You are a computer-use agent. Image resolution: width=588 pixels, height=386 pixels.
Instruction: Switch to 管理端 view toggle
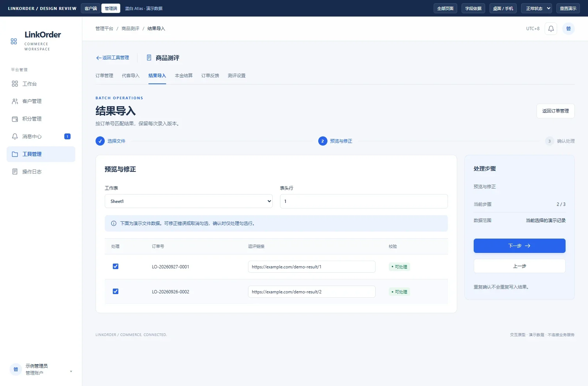pos(111,8)
